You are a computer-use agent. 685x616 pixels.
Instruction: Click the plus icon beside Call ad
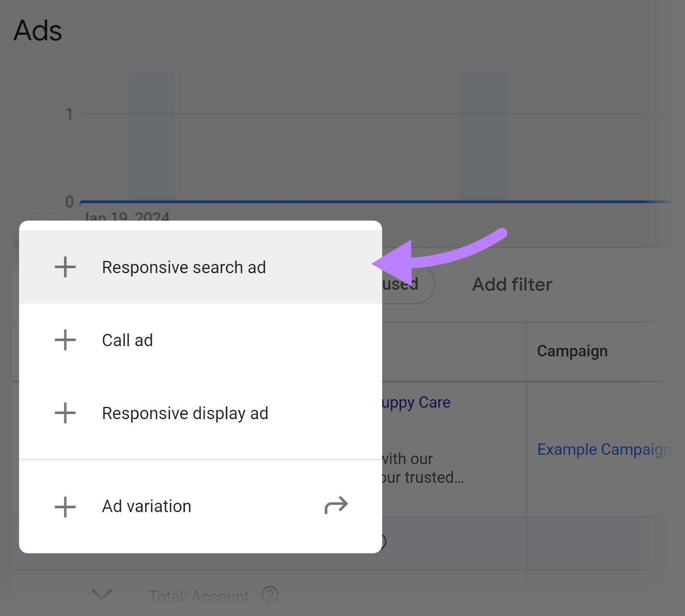click(x=65, y=340)
